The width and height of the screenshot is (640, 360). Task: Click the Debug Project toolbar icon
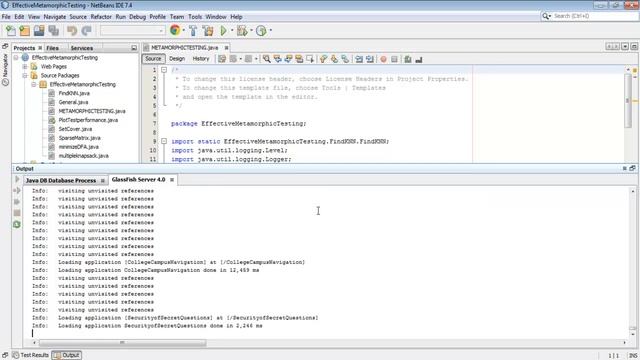(x=242, y=31)
